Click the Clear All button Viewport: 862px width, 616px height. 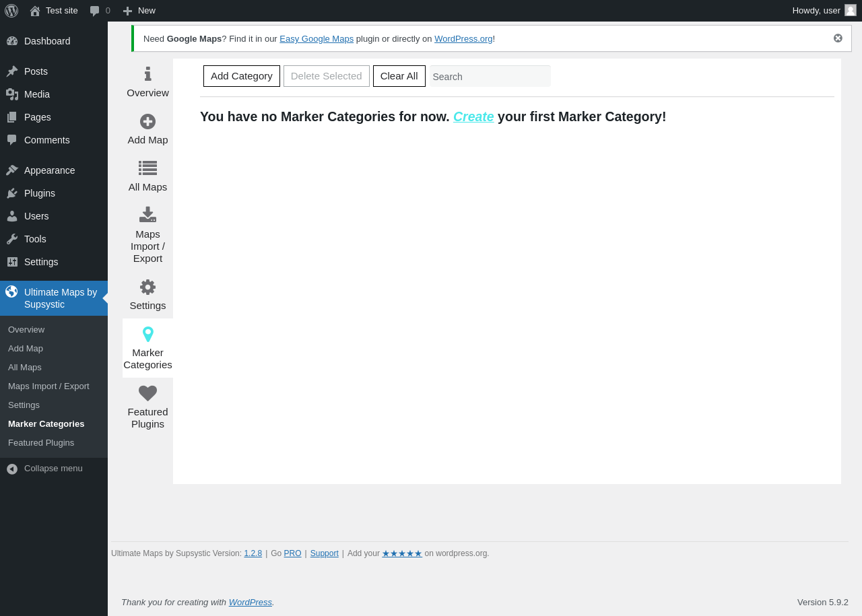click(399, 76)
